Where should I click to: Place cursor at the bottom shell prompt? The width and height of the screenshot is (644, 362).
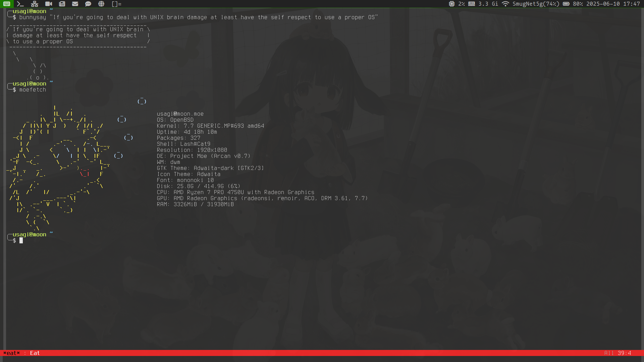[x=21, y=241]
